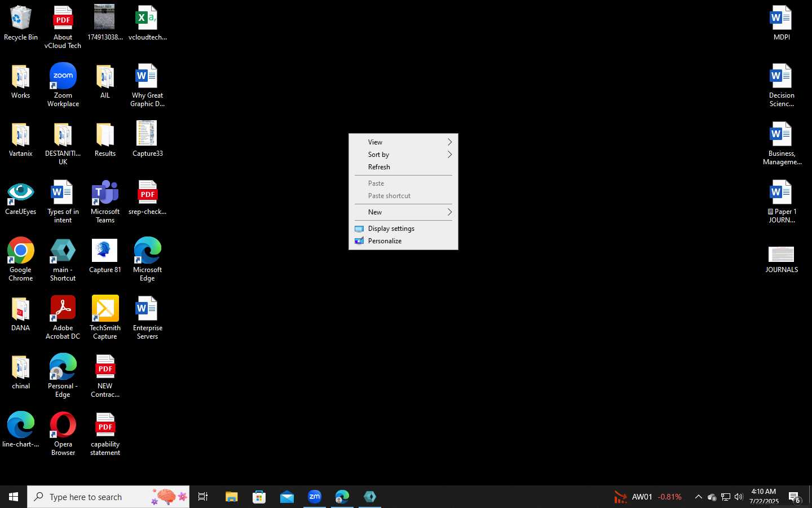Select the Microsoft Edge desktop shortcut
Viewport: 812px width, 508px height.
coord(148,260)
